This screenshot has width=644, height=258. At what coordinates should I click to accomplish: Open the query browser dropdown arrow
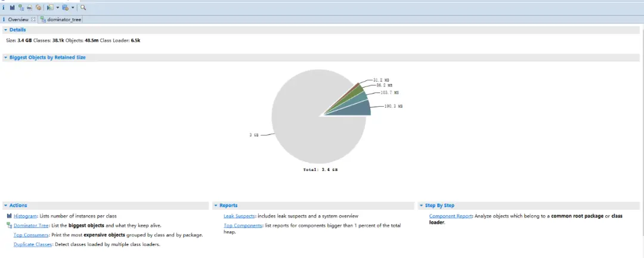coord(73,7)
